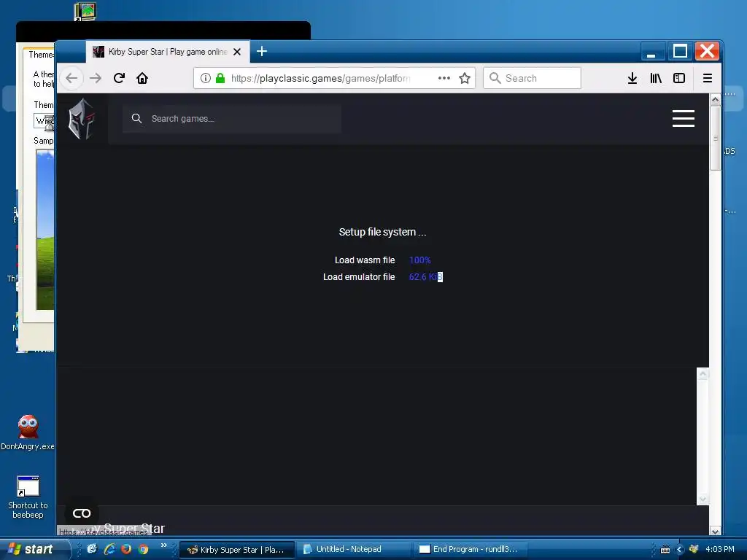Launch Chrome from quick launch
This screenshot has width=747, height=560.
pos(143,549)
